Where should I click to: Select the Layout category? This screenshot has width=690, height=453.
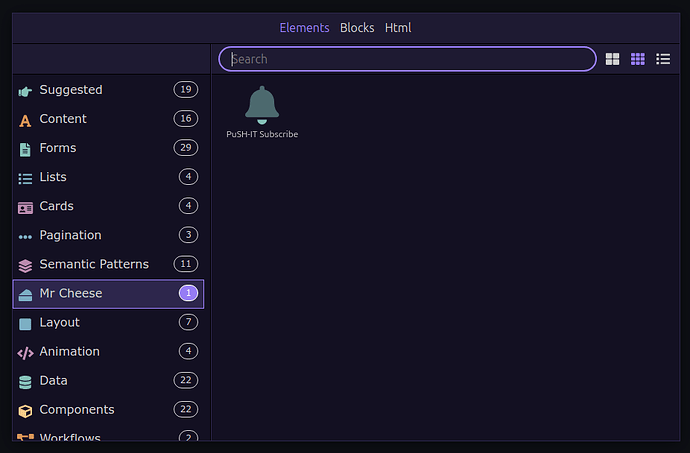click(x=108, y=322)
